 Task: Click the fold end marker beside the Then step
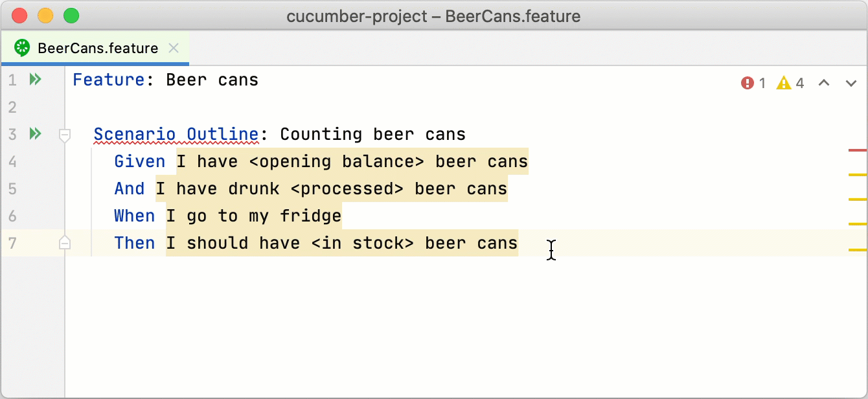tap(65, 243)
